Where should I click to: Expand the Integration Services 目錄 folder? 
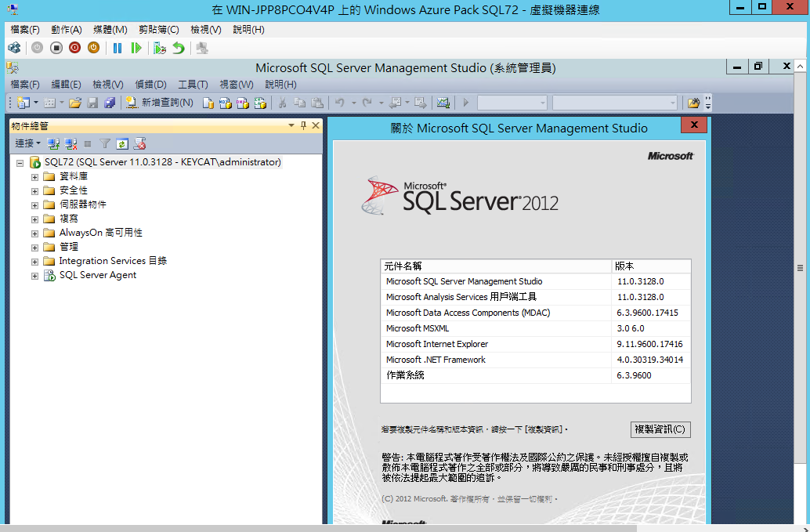(34, 262)
